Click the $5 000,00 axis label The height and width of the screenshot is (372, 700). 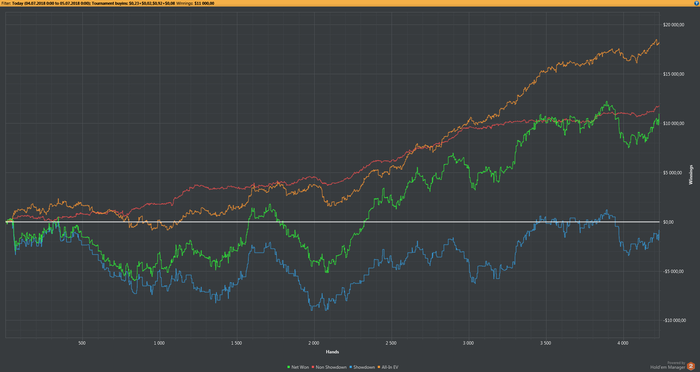[x=672, y=172]
